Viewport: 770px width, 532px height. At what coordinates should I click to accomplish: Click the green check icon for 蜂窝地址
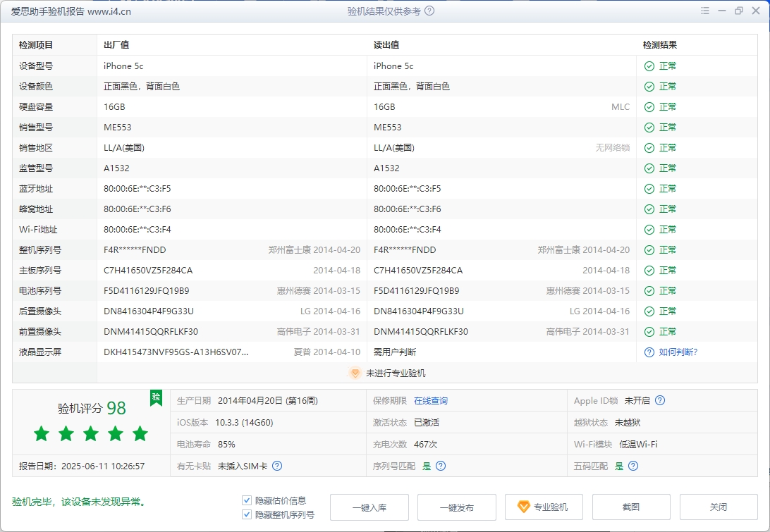[x=649, y=209]
